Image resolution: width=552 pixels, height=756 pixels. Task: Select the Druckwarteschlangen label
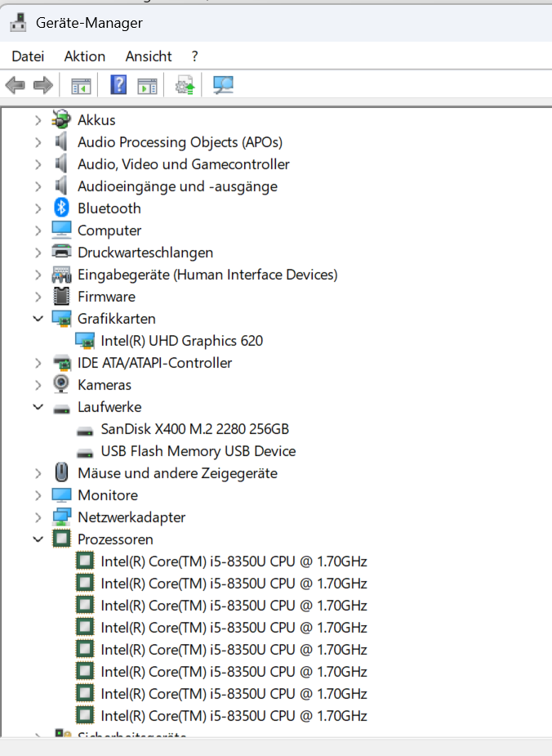point(145,253)
